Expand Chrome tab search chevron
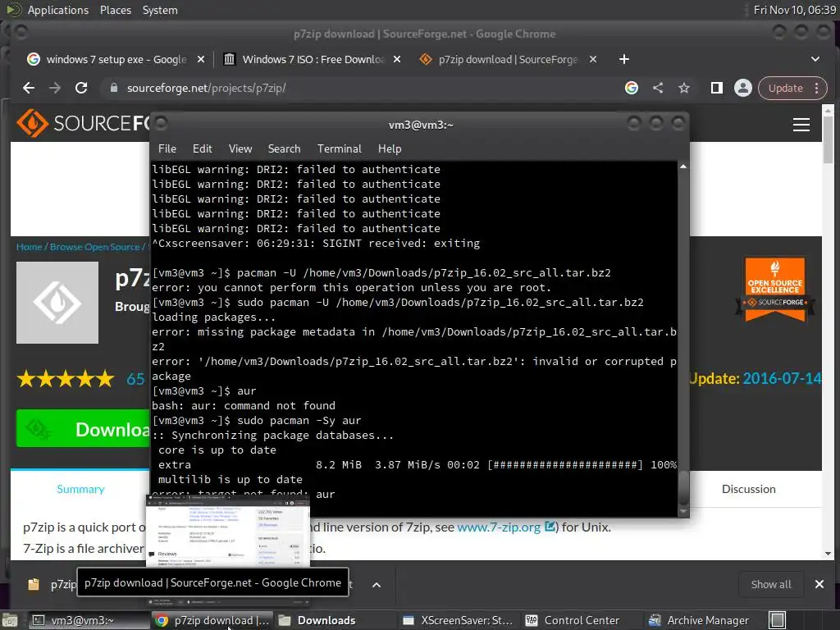 pos(815,59)
